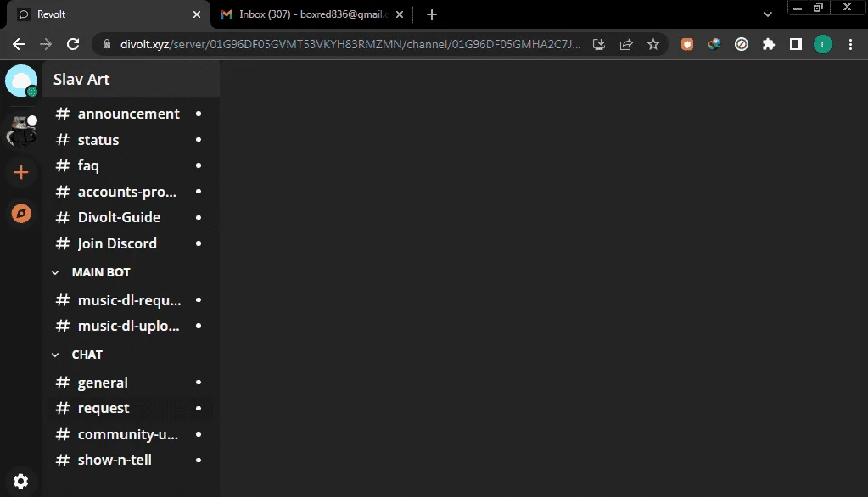Open the settings gear icon

pos(21,482)
